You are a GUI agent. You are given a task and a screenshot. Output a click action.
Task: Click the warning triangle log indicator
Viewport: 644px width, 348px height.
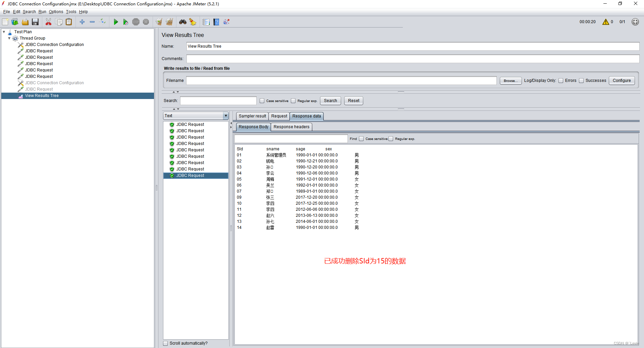click(x=606, y=22)
